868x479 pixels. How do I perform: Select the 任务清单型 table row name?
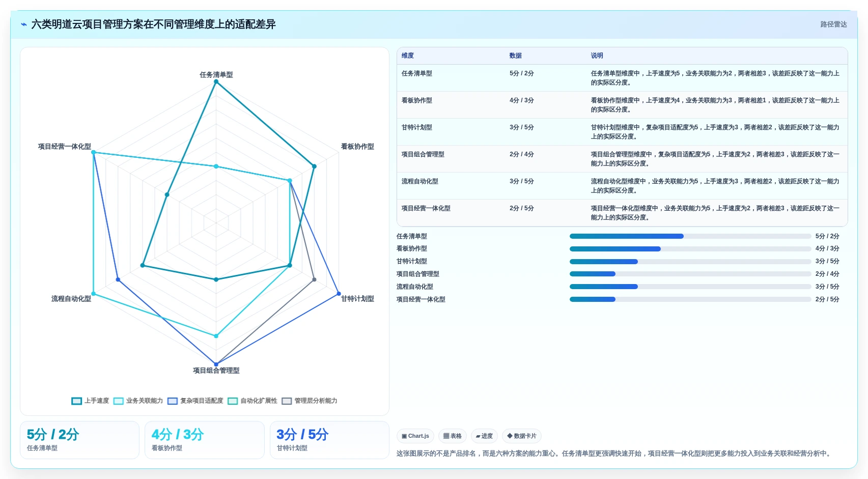pyautogui.click(x=417, y=73)
